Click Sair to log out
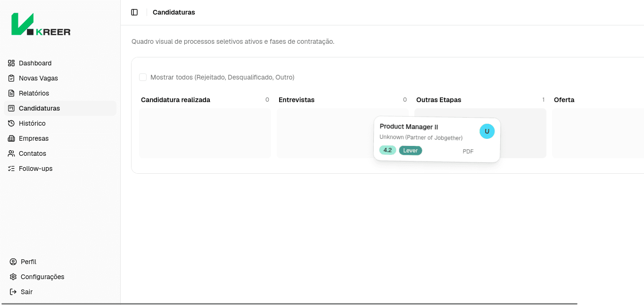The width and height of the screenshot is (644, 305). (60, 292)
